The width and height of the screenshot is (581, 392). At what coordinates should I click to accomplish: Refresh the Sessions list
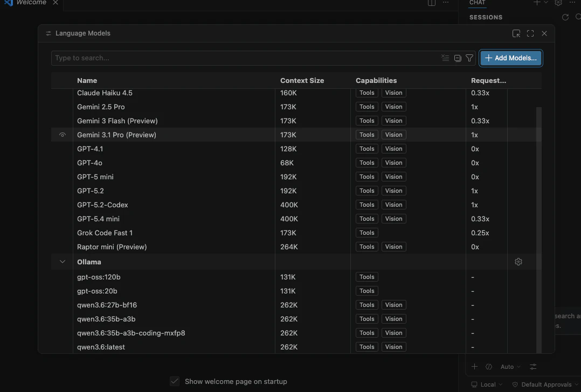tap(565, 17)
